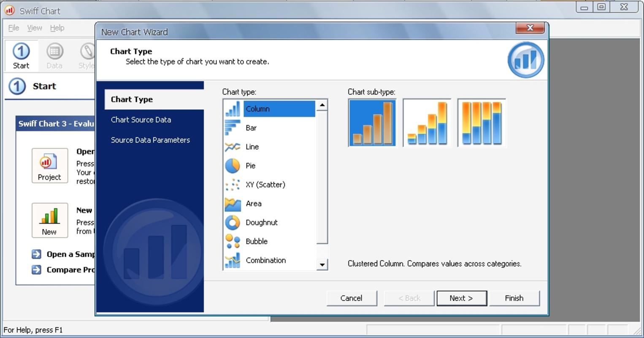Click the Finish button

tap(514, 298)
